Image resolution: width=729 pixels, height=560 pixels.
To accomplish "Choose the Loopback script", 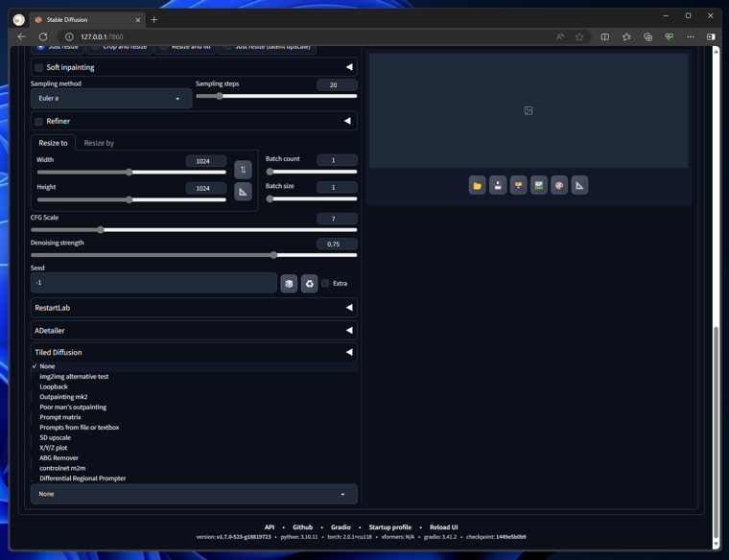I will [x=194, y=386].
